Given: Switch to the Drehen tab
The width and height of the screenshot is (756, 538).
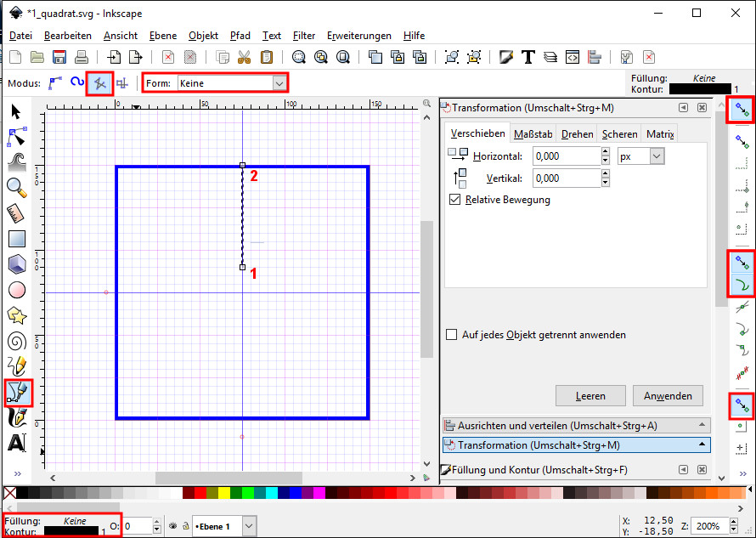Looking at the screenshot, I should pos(577,134).
